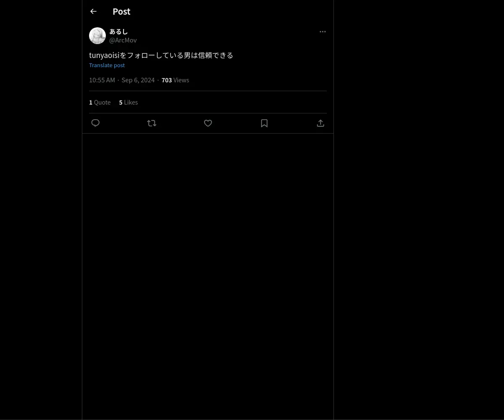Open the あるし profile avatar
The image size is (504, 420).
pos(97,36)
